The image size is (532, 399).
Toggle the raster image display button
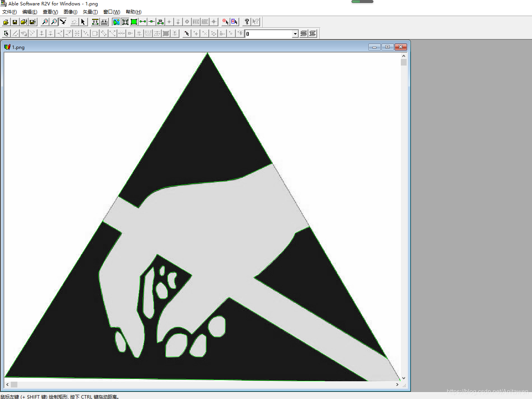click(x=116, y=22)
